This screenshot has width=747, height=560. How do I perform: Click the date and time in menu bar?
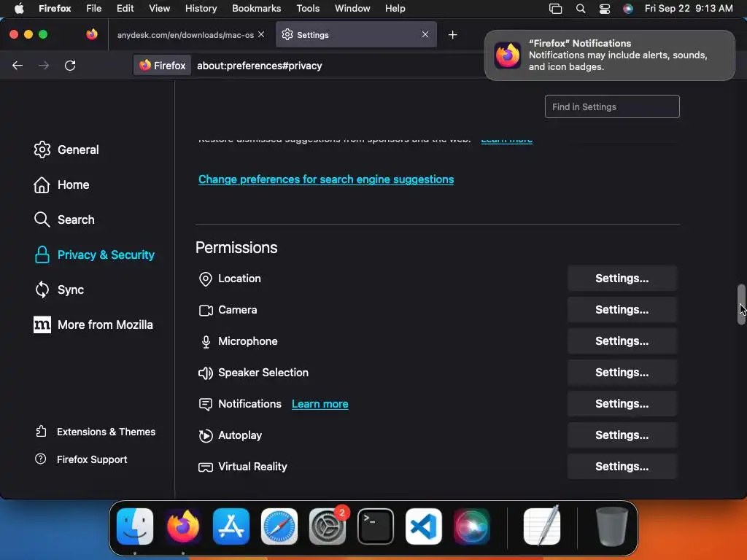pyautogui.click(x=689, y=9)
